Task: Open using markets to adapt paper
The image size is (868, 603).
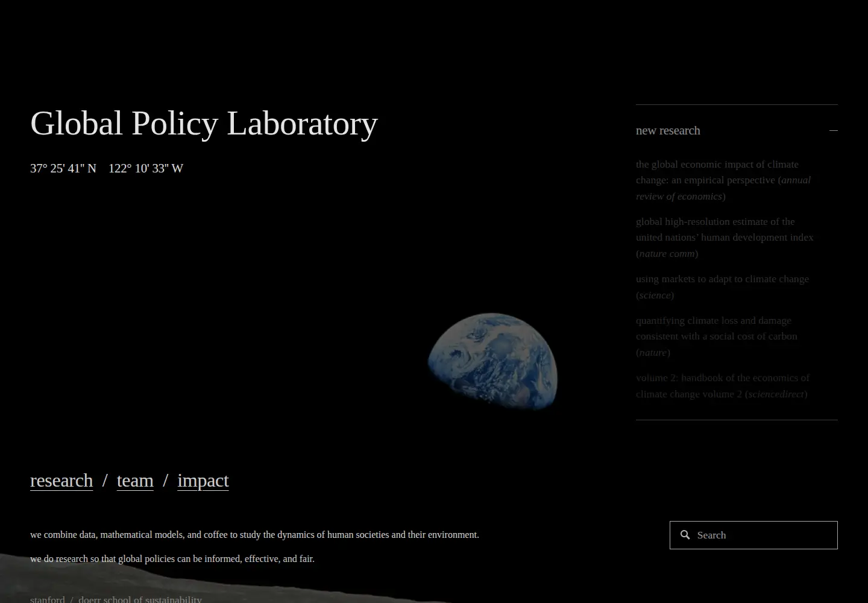Action: pyautogui.click(x=722, y=287)
